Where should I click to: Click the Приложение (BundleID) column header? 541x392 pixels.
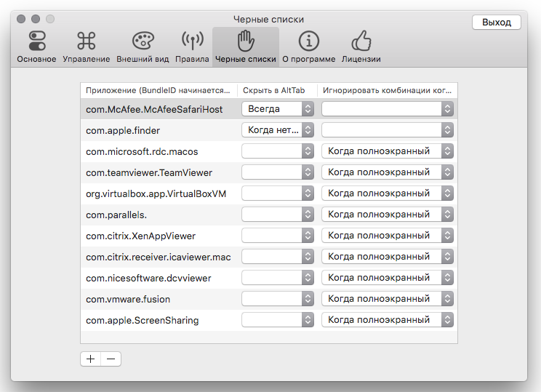point(159,90)
